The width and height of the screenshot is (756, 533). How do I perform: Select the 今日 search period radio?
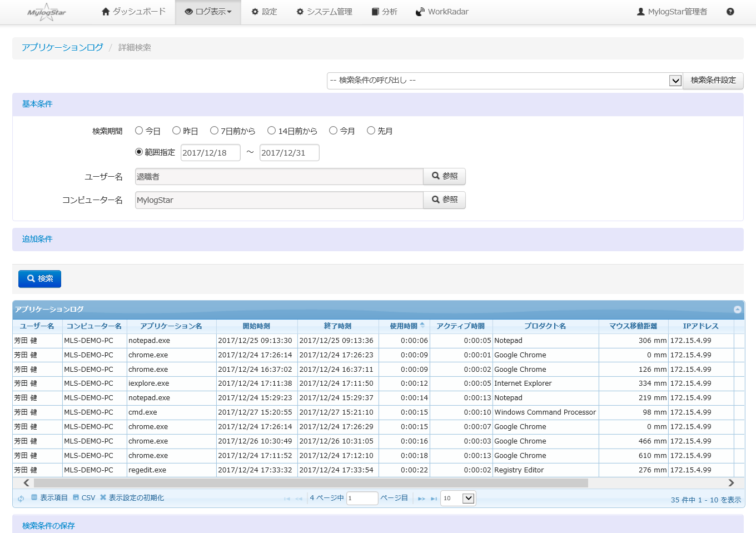click(x=140, y=131)
